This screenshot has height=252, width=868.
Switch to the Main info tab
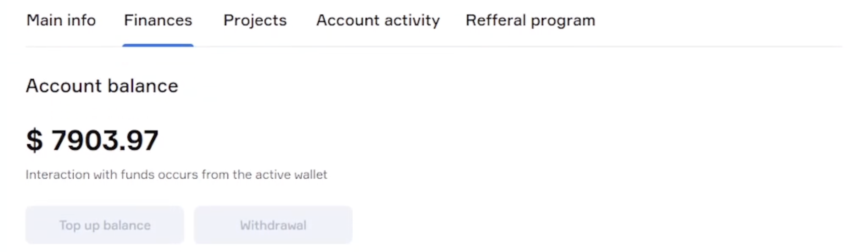61,20
